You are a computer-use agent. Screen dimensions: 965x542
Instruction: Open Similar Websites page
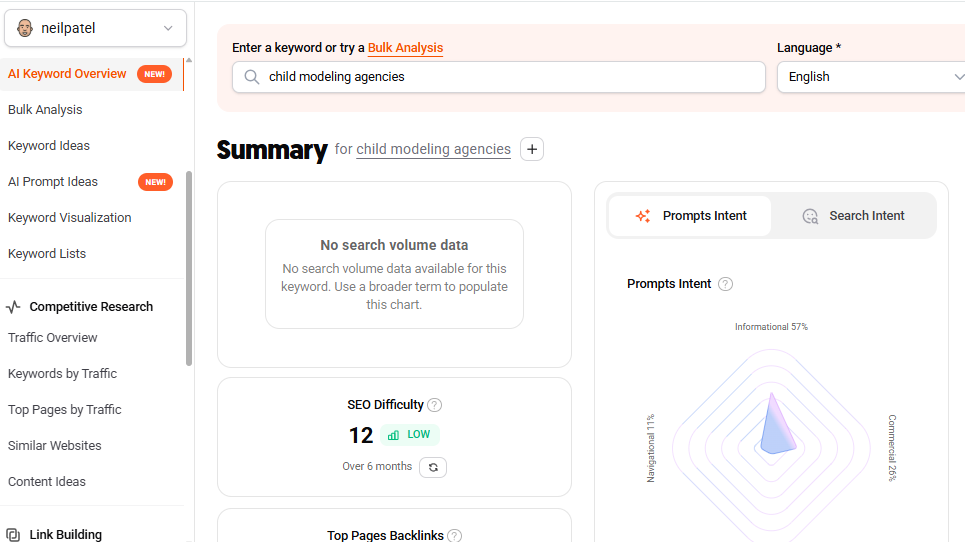55,445
